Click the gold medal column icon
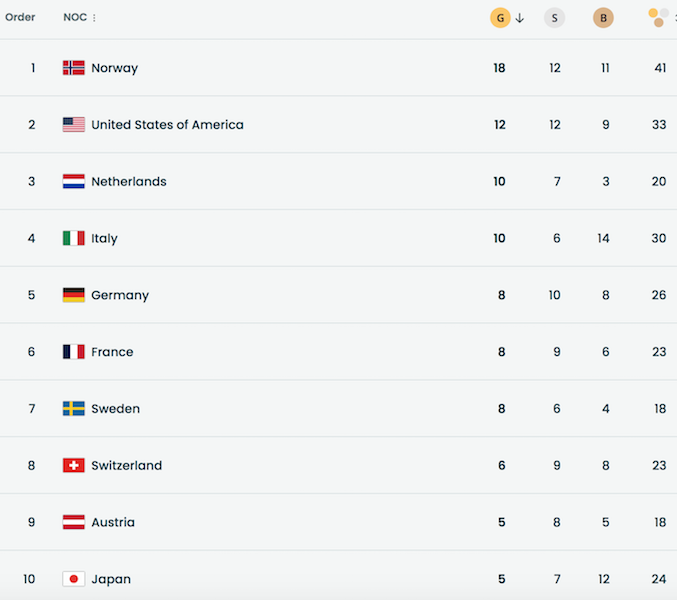 [500, 18]
